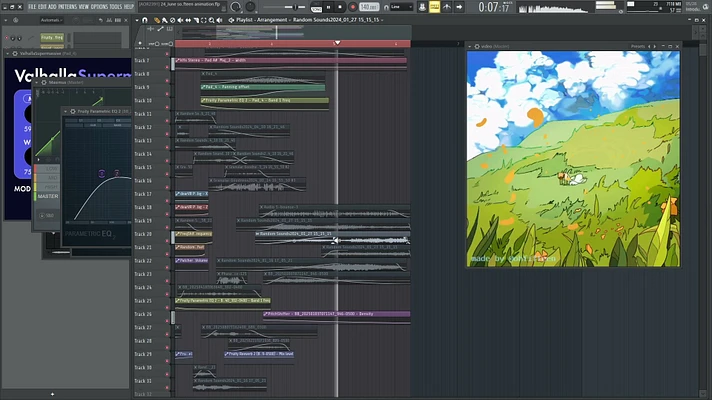This screenshot has width=712, height=400.
Task: Click the channel rack graph editor icon
Action: coord(109,20)
